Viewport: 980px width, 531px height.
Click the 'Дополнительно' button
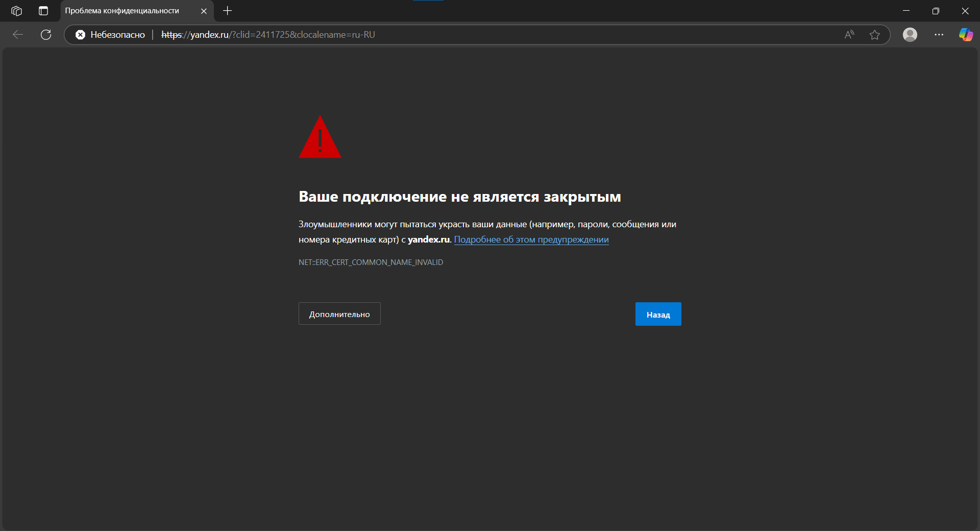[x=339, y=314]
